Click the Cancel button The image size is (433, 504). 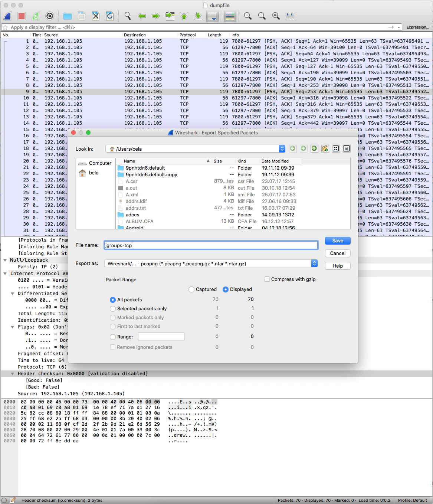(338, 253)
